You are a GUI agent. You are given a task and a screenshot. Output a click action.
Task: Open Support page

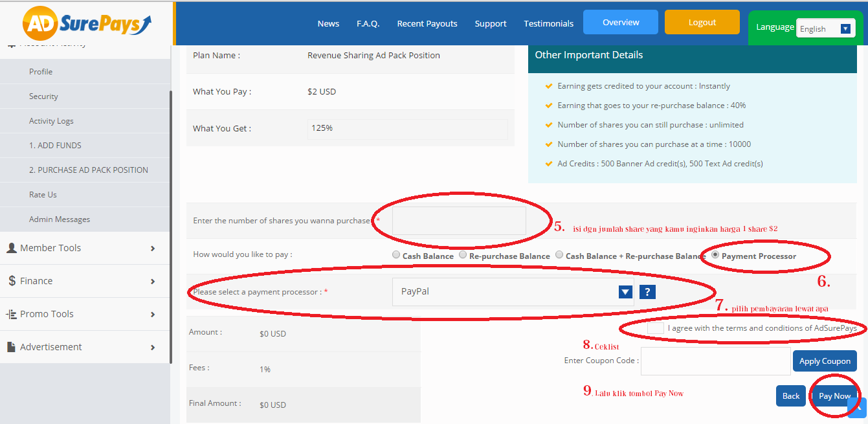coord(491,24)
